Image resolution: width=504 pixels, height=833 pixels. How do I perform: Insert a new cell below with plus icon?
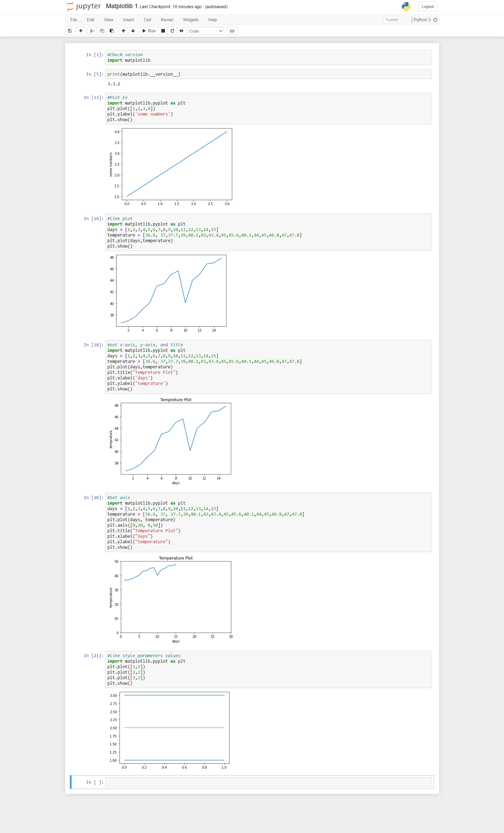click(81, 31)
